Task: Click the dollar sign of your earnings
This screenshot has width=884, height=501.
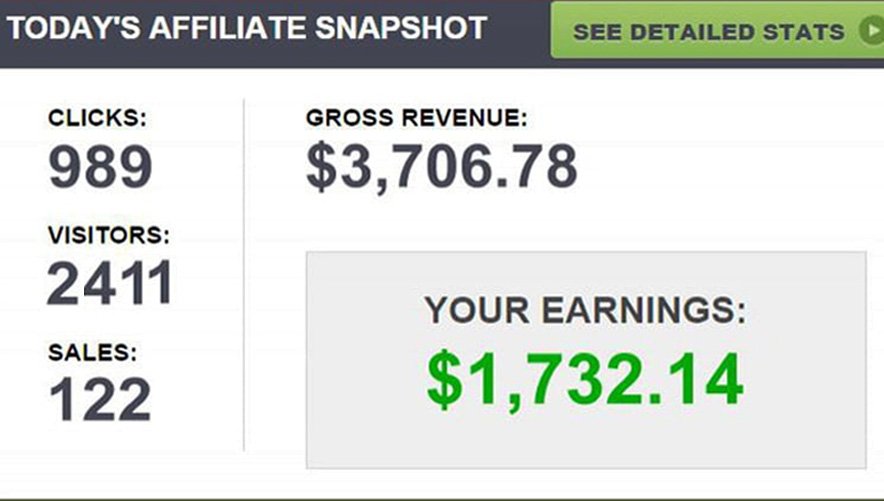Action: click(444, 379)
